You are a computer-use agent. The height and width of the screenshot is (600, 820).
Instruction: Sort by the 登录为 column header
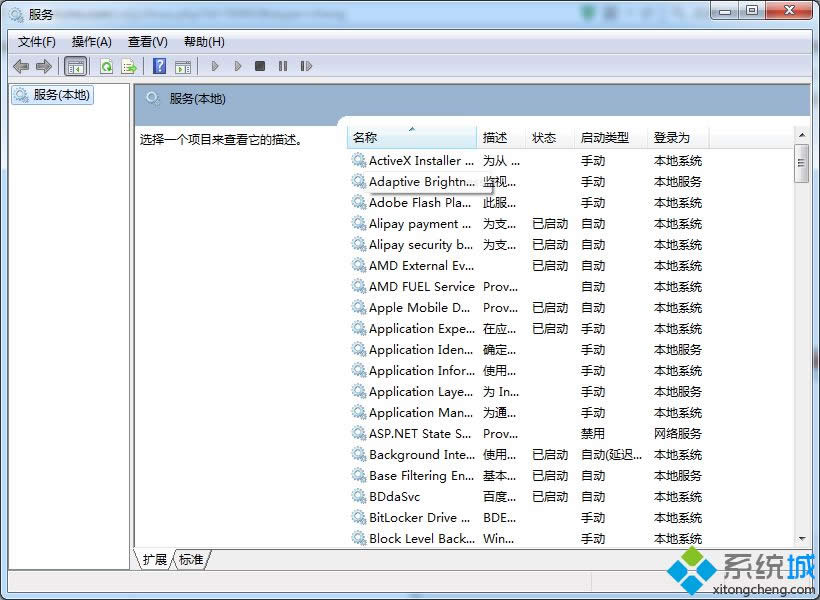click(678, 138)
